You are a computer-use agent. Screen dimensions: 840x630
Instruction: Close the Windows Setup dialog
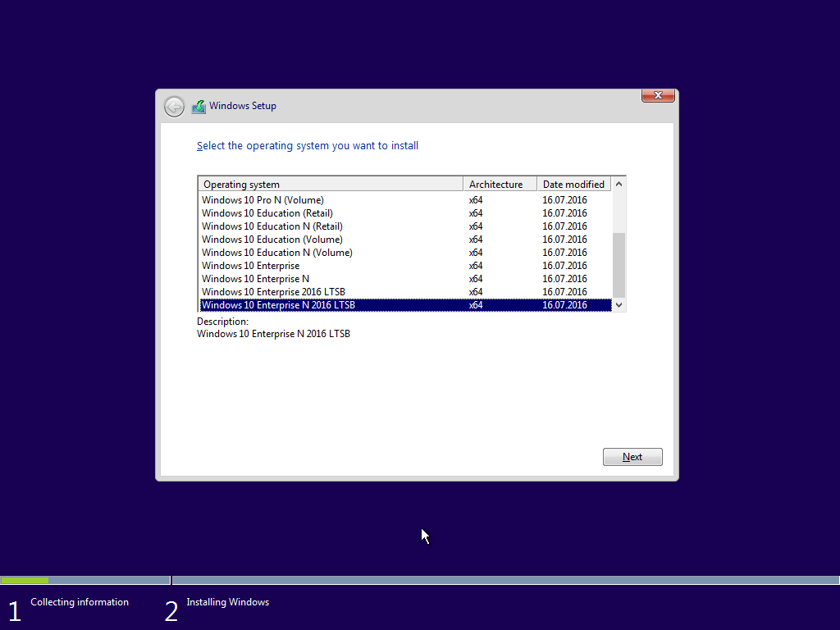pos(658,95)
